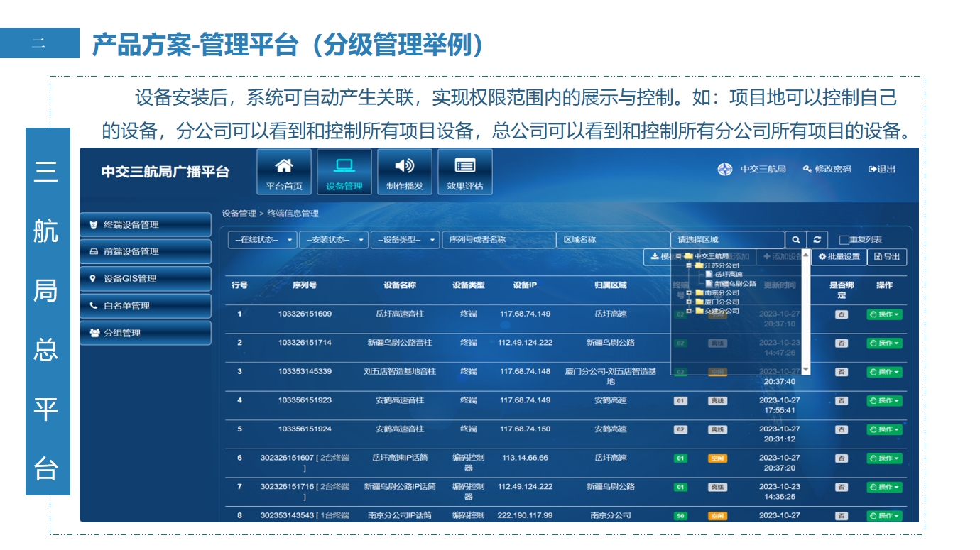Click the 新疆乌尉公路 tree item label
Image resolution: width=980 pixels, height=550 pixels.
coord(735,284)
